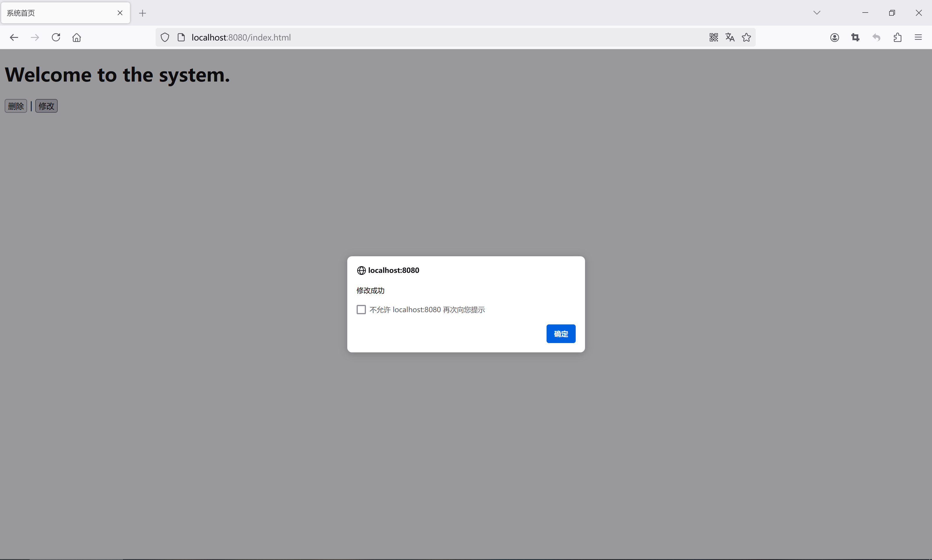Generate QR code for this page
932x560 pixels.
713,37
